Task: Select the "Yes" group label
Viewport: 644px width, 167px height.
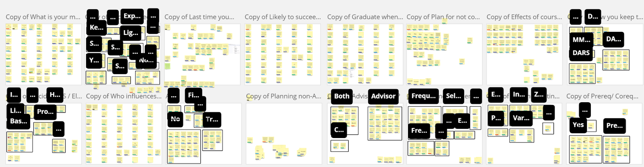Action: 578,125
